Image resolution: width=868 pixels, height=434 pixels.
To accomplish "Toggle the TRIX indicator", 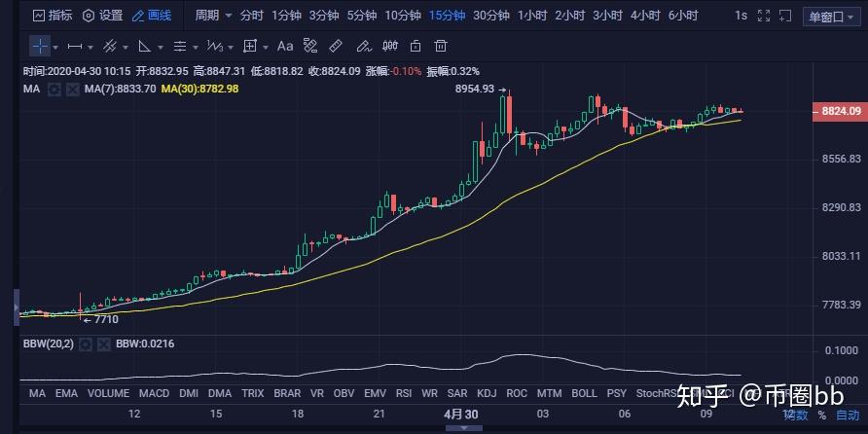I will coord(252,393).
